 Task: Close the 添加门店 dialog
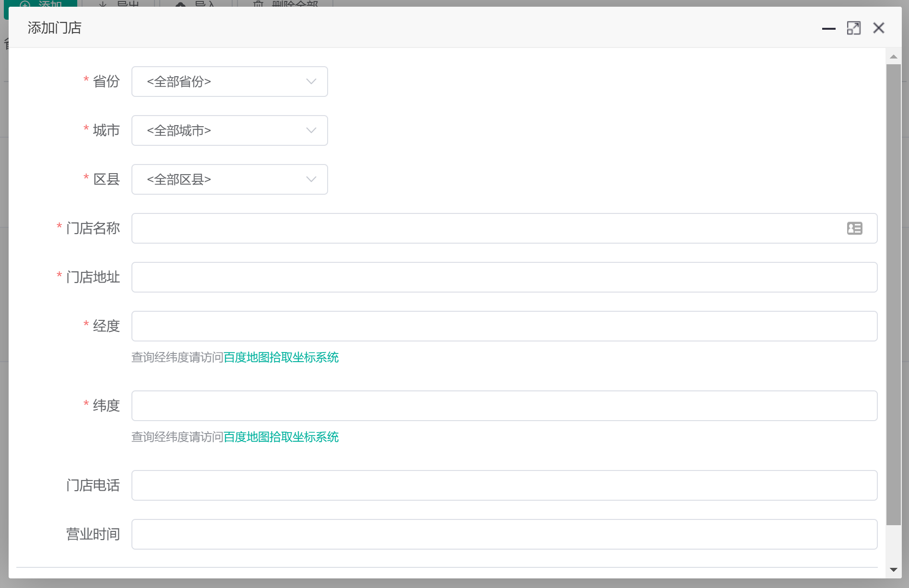coord(878,28)
